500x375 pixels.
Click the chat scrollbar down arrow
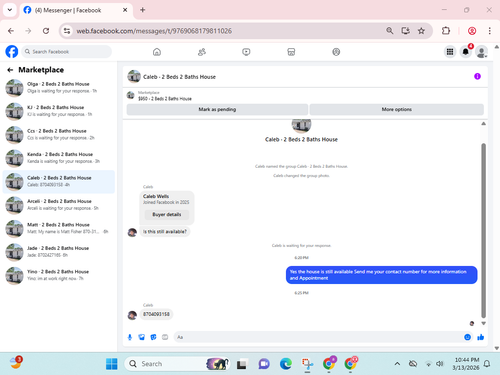(x=483, y=323)
